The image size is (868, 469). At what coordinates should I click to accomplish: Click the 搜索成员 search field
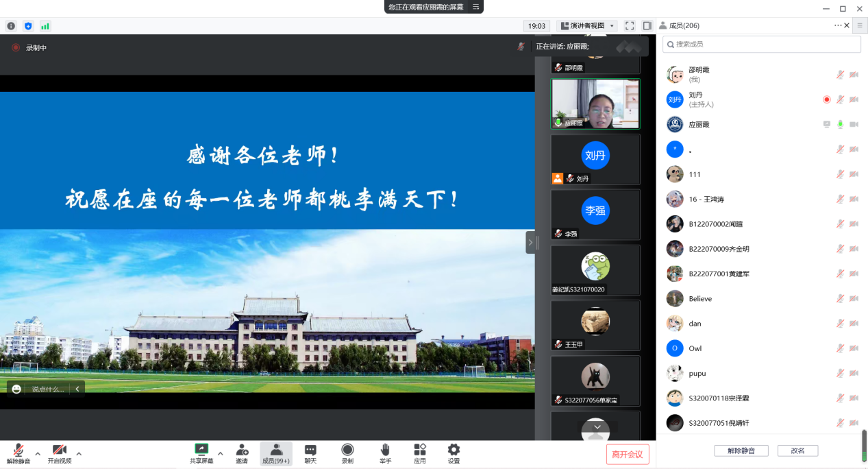click(761, 44)
